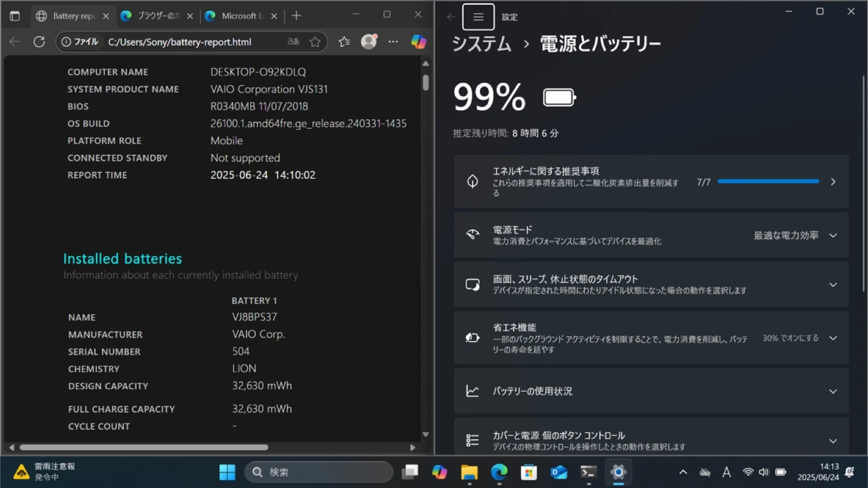Click Edge vertical scrollbar up arrow
The height and width of the screenshot is (488, 868).
point(426,63)
